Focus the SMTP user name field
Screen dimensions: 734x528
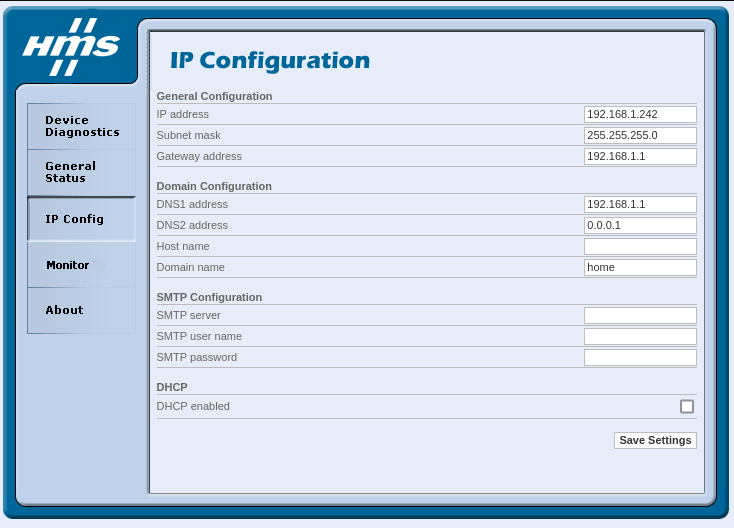640,336
